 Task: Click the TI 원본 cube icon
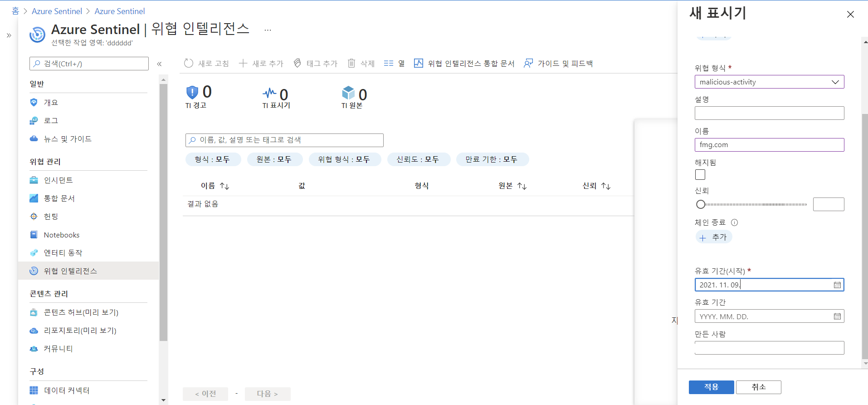(x=348, y=93)
